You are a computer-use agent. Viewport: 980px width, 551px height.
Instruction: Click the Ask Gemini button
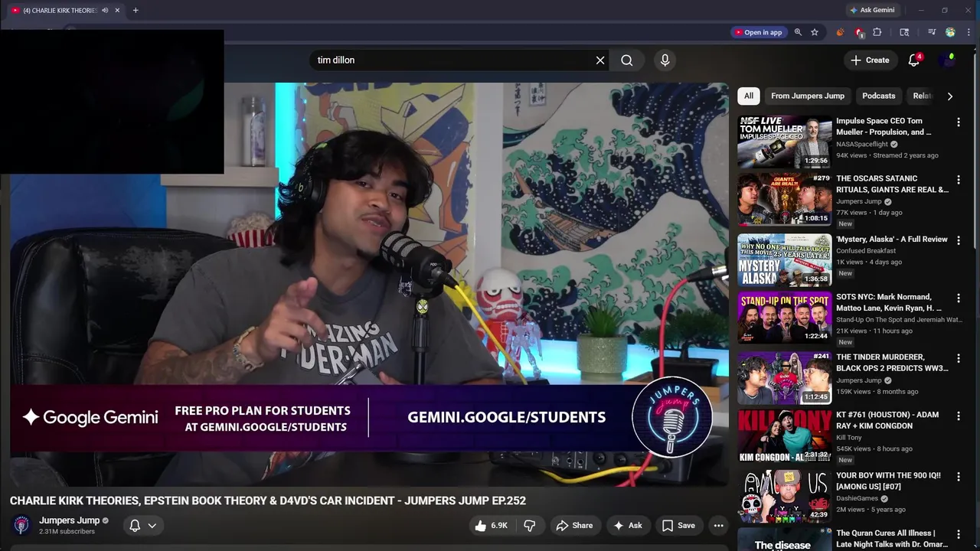[871, 11]
